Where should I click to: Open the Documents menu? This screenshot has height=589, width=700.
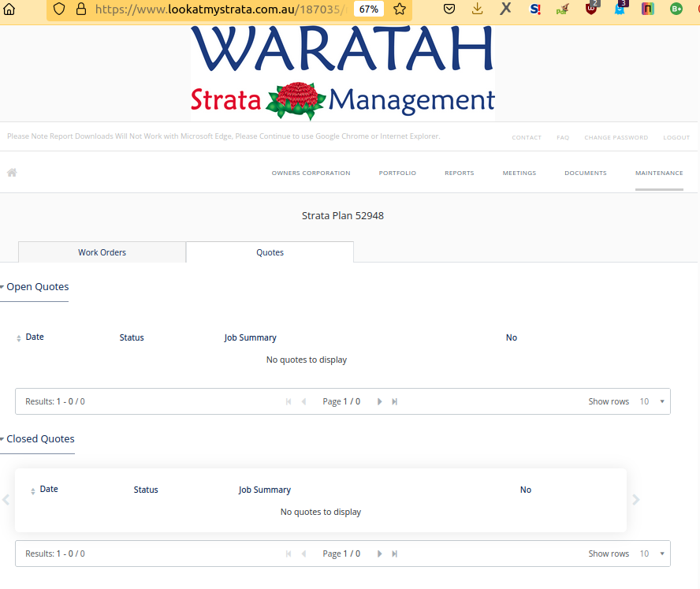(586, 173)
